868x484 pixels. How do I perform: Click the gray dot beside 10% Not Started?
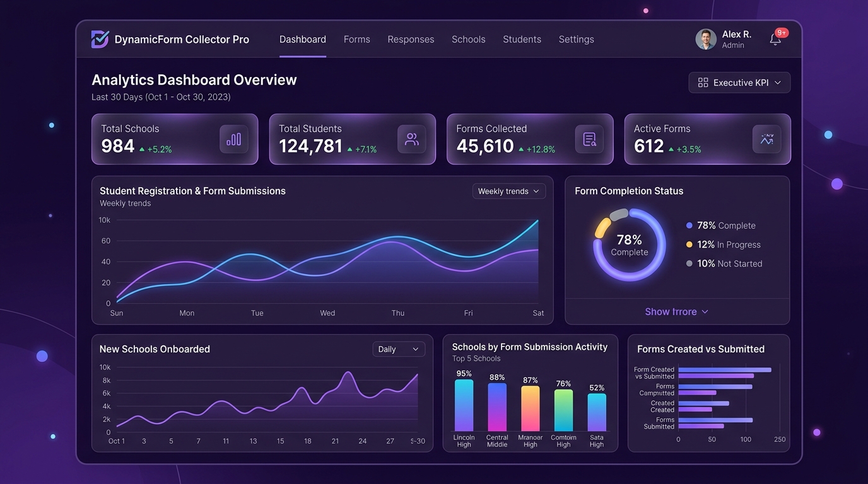(x=689, y=263)
